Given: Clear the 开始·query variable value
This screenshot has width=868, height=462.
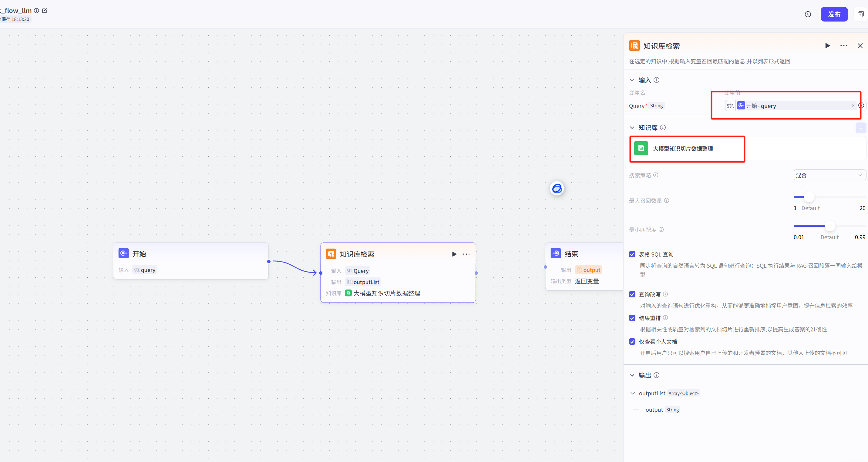Looking at the screenshot, I should point(853,106).
